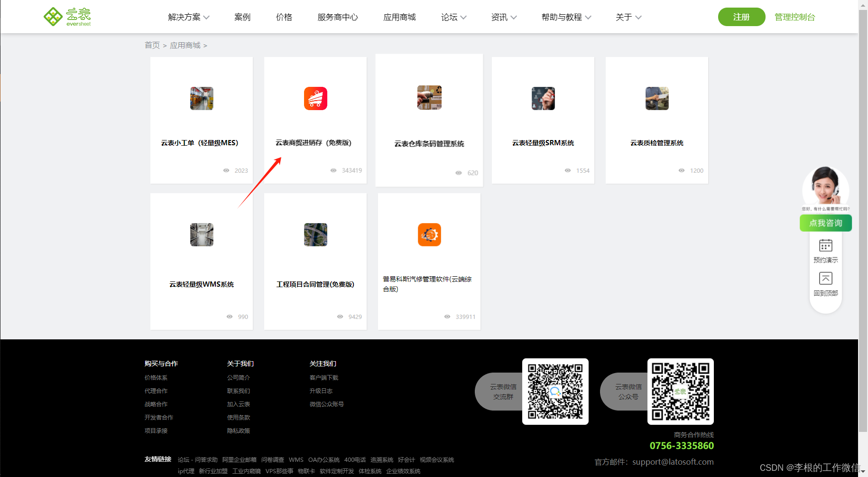Click the 升级日志 footer link

pos(321,391)
